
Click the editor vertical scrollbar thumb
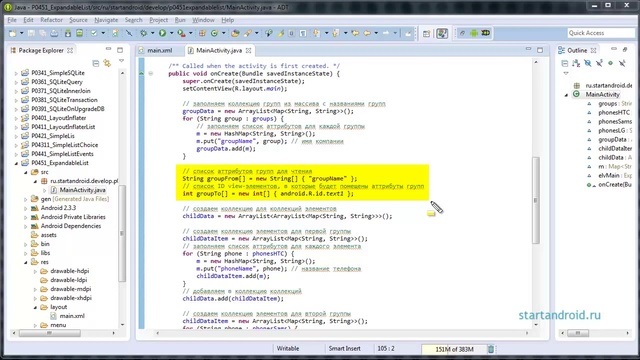pos(536,200)
